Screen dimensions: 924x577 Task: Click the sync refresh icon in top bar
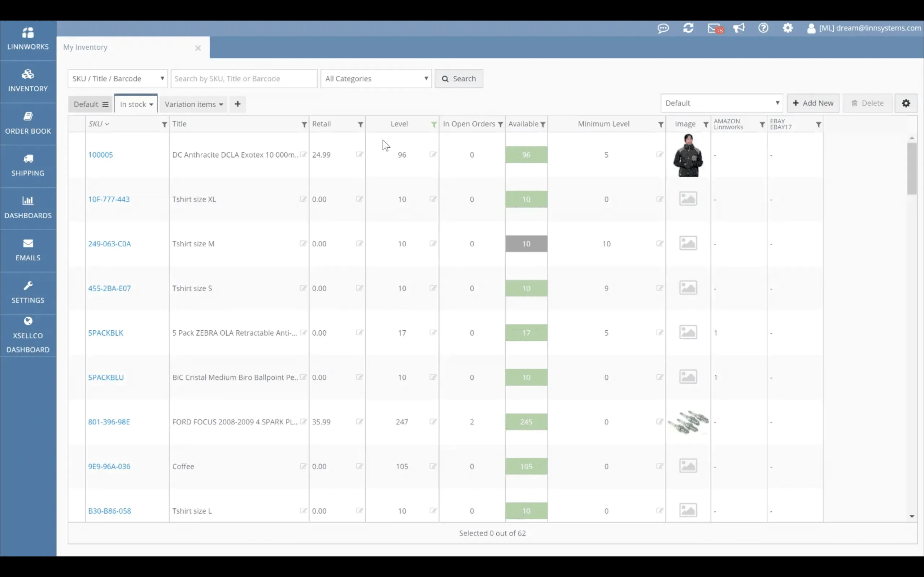pos(688,28)
